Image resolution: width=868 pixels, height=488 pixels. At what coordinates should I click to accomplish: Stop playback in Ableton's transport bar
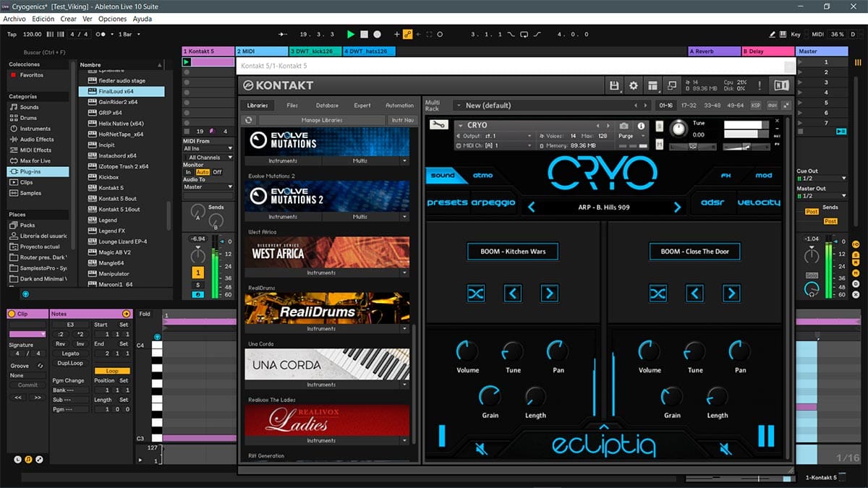pos(364,34)
